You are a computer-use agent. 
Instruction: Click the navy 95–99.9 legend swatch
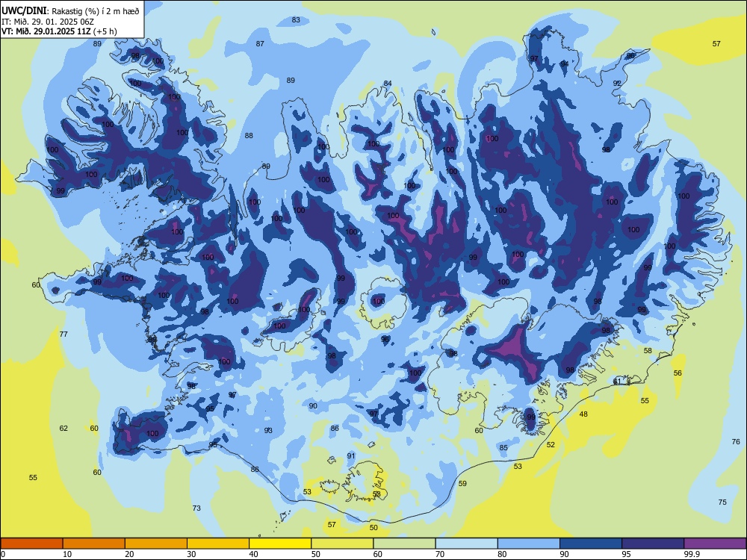click(x=653, y=544)
